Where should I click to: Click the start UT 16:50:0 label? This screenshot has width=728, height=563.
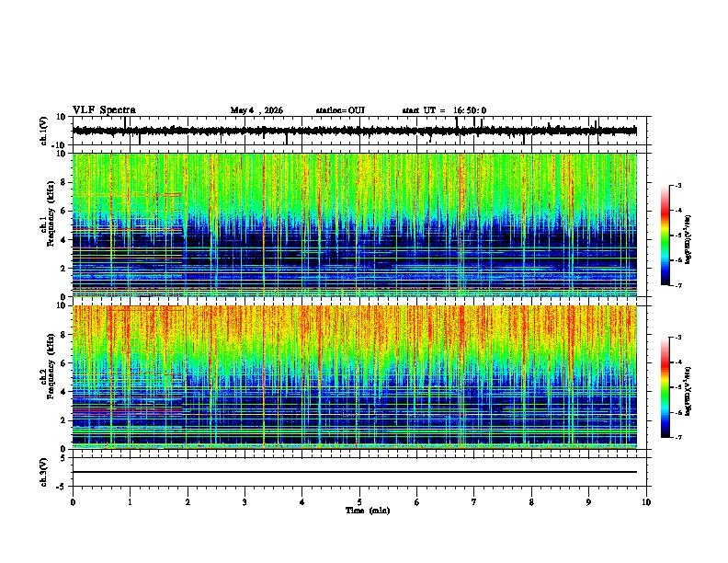point(444,110)
